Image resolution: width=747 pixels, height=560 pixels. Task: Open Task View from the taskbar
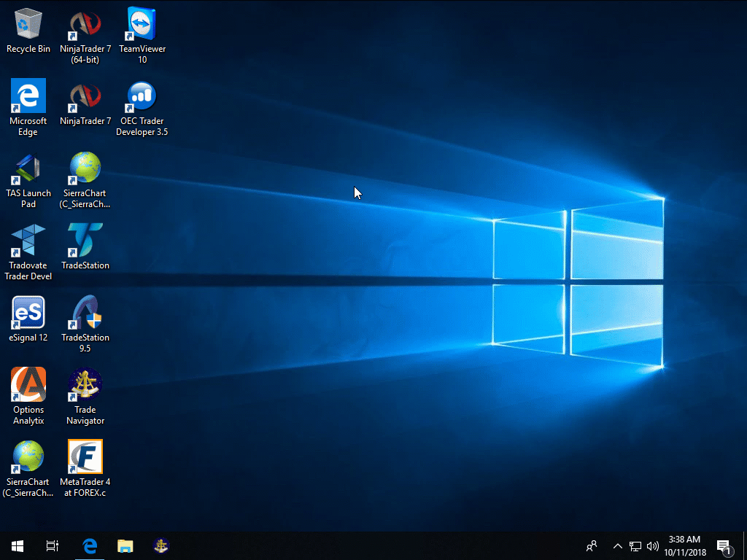pyautogui.click(x=53, y=545)
